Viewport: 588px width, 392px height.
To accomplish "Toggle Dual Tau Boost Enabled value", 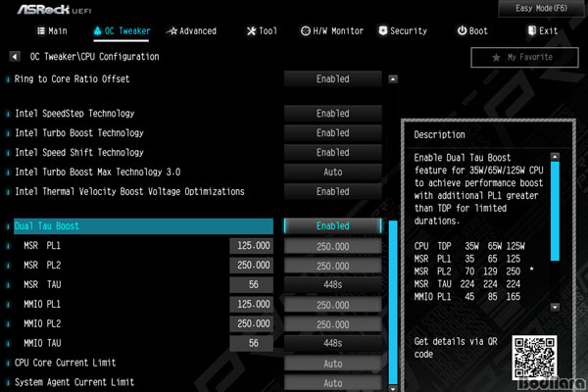I will point(332,226).
